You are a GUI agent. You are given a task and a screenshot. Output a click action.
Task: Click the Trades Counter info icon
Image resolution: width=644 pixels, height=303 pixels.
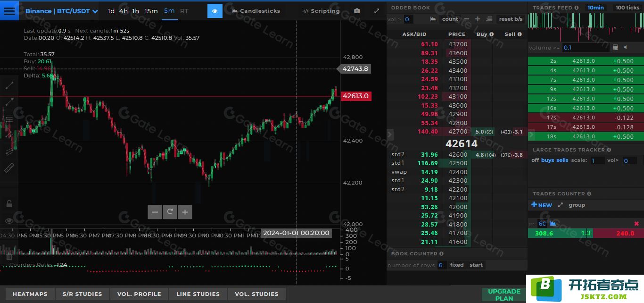point(589,194)
